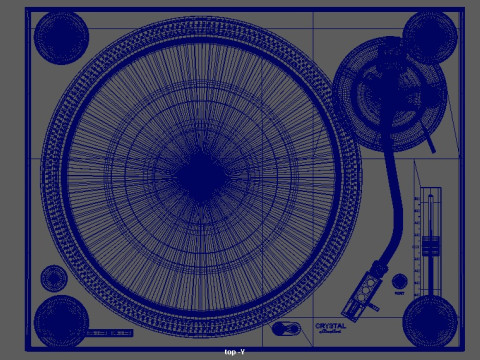Select the rectangular button strip near the bottom-left disc
The width and height of the screenshot is (480, 360).
110,333
